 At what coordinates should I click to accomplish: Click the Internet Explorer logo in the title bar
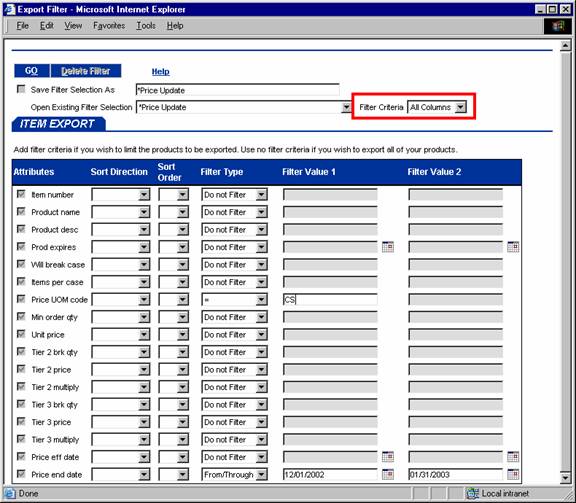coord(10,9)
